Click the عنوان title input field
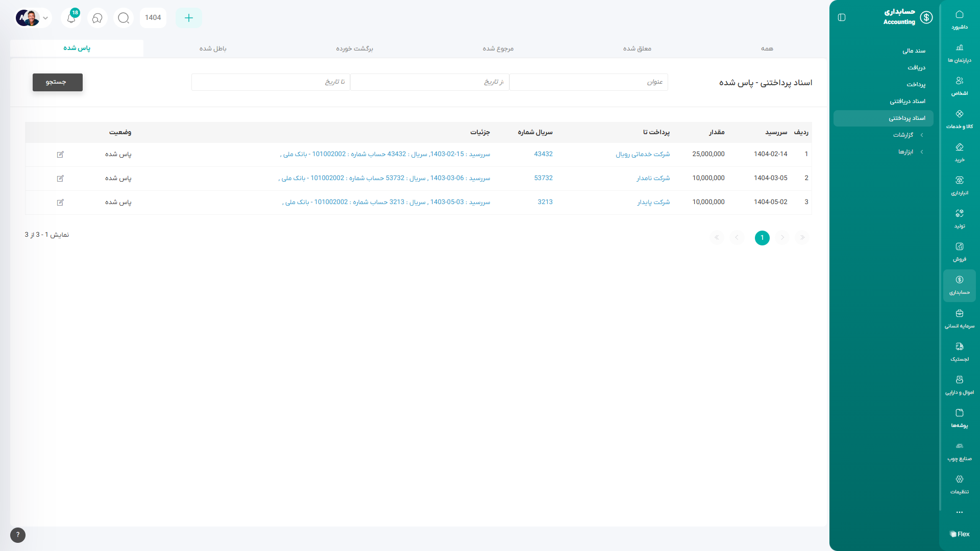Image resolution: width=980 pixels, height=551 pixels. 588,82
